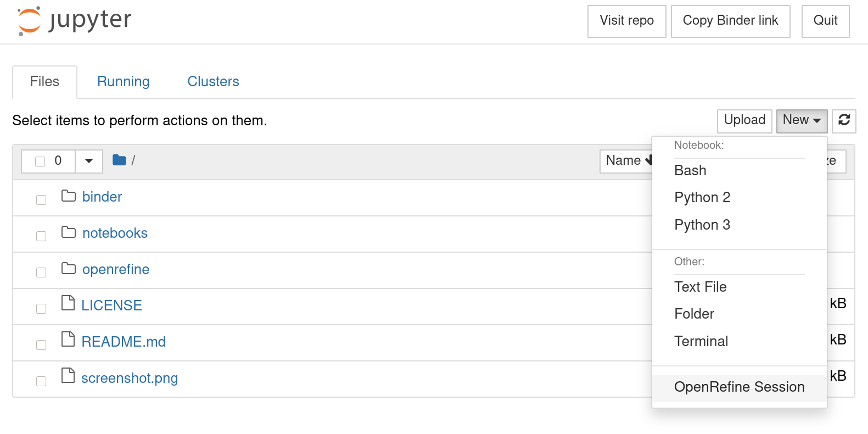Open the selection type dropdown arrow
This screenshot has height=434, width=868.
pos(89,162)
